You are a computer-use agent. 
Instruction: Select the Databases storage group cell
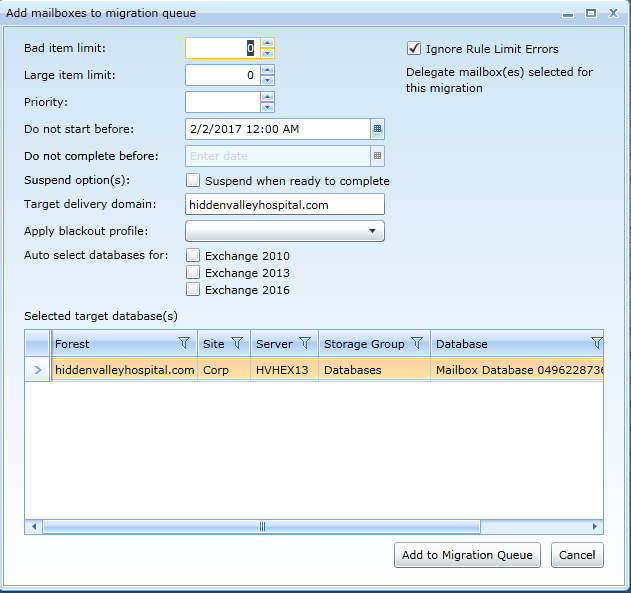coord(375,370)
